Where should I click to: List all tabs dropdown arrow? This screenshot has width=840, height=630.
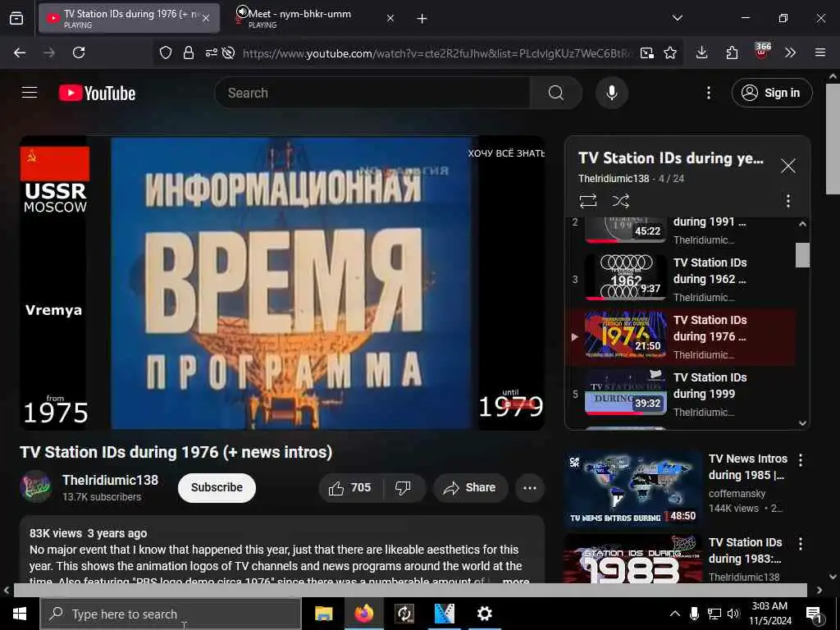coord(677,18)
